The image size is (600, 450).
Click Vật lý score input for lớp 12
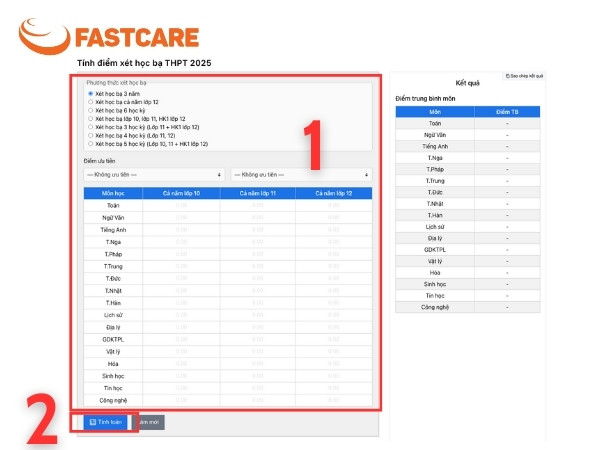[x=334, y=352]
